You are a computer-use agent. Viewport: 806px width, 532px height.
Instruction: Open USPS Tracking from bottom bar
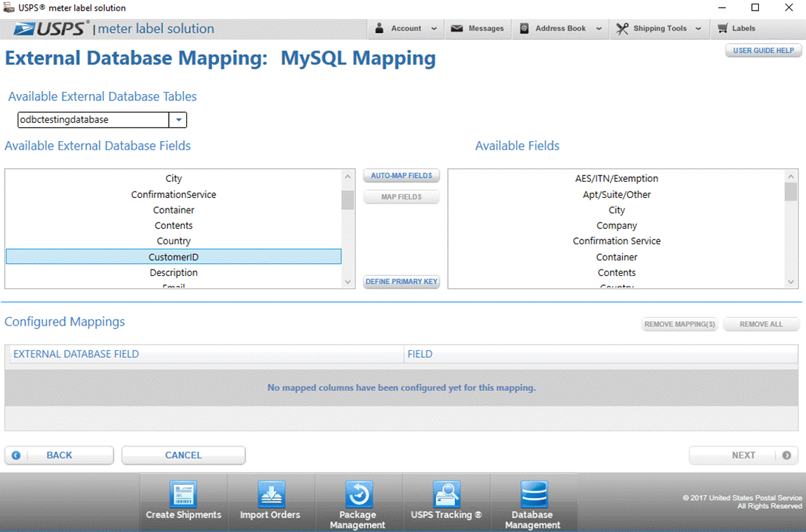pyautogui.click(x=447, y=502)
